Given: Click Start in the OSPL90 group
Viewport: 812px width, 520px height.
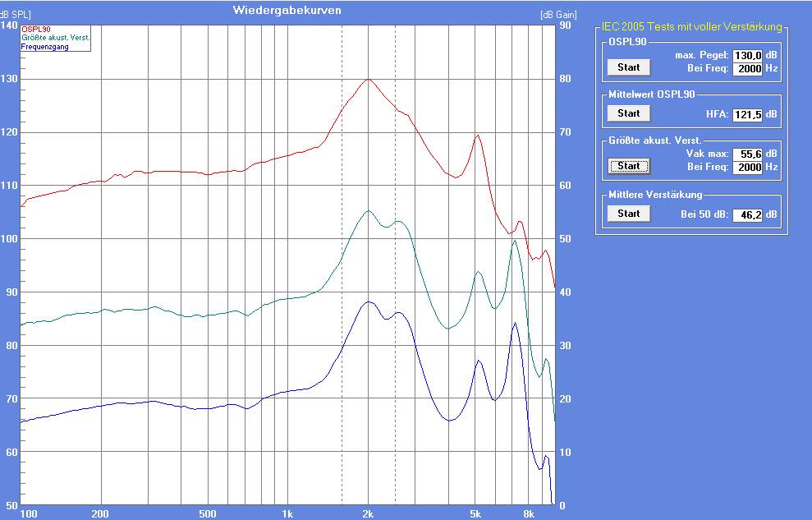Looking at the screenshot, I should pos(628,67).
